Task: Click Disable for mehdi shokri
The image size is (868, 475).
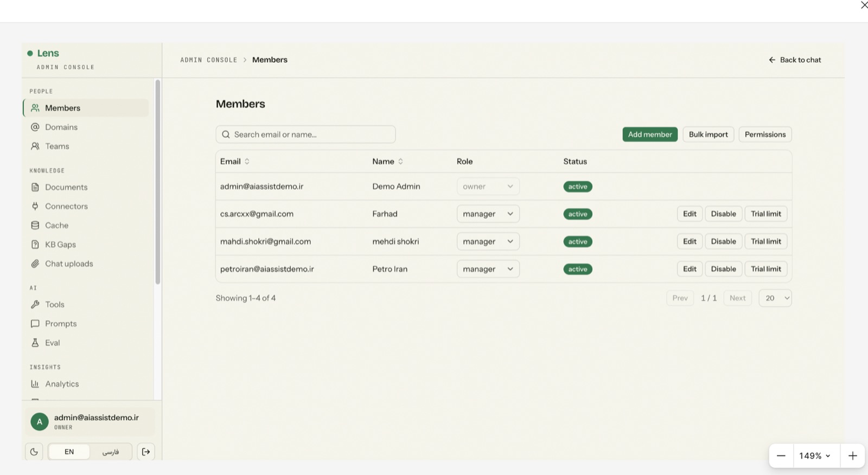Action: pyautogui.click(x=723, y=241)
